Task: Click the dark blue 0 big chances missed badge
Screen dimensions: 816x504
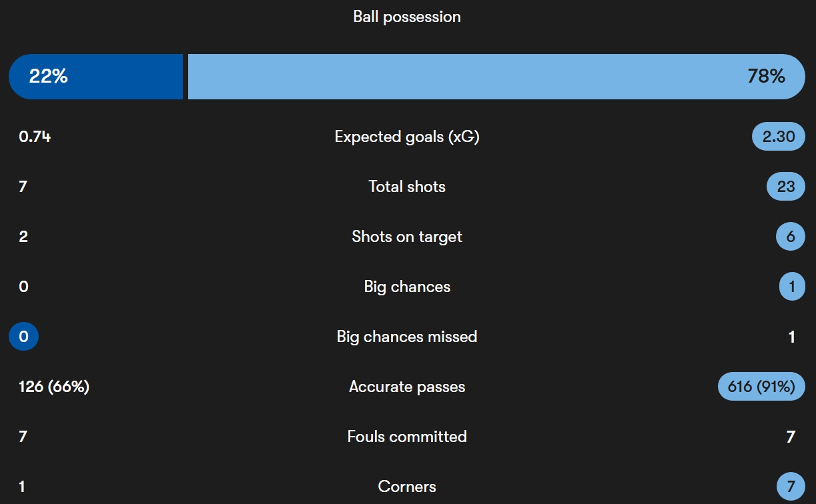Action: click(23, 337)
